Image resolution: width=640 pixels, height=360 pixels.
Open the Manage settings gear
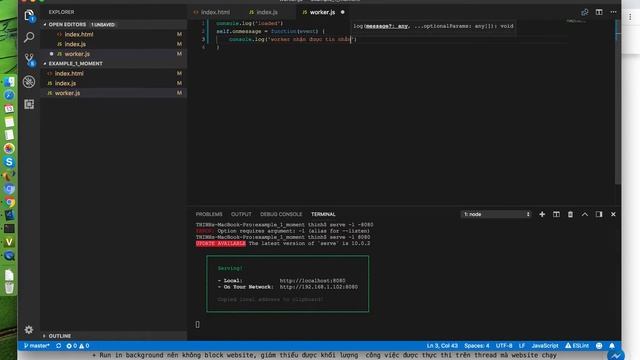pos(29,329)
